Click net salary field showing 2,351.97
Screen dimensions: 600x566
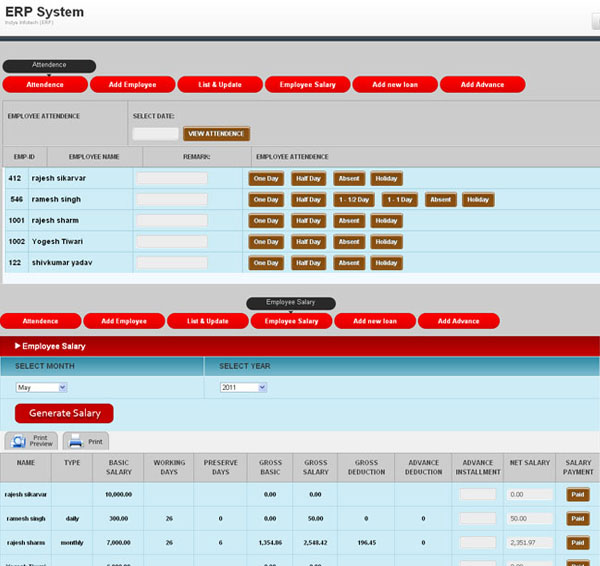pyautogui.click(x=530, y=543)
